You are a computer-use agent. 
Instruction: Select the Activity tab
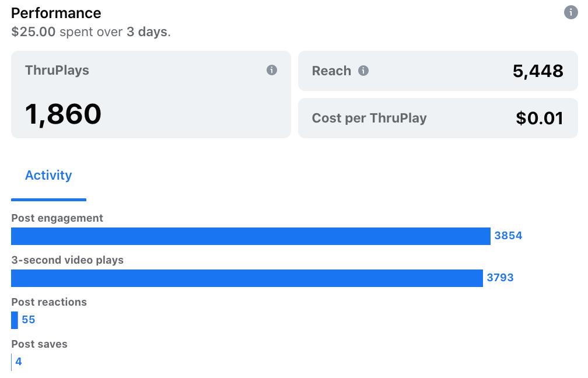(x=49, y=176)
